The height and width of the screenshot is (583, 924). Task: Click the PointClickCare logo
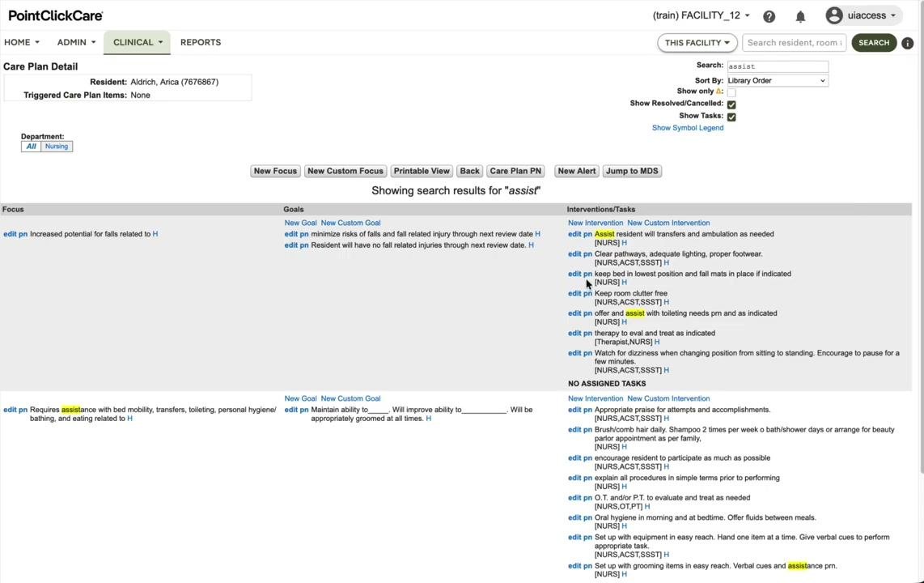(x=55, y=16)
